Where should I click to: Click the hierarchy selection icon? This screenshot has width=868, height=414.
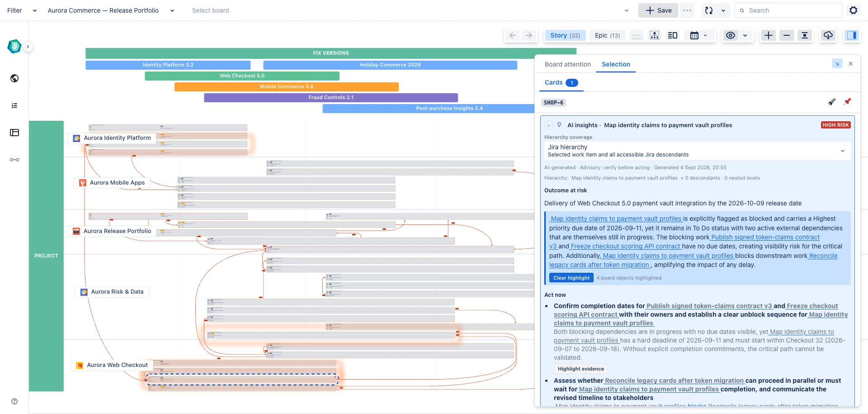(655, 35)
